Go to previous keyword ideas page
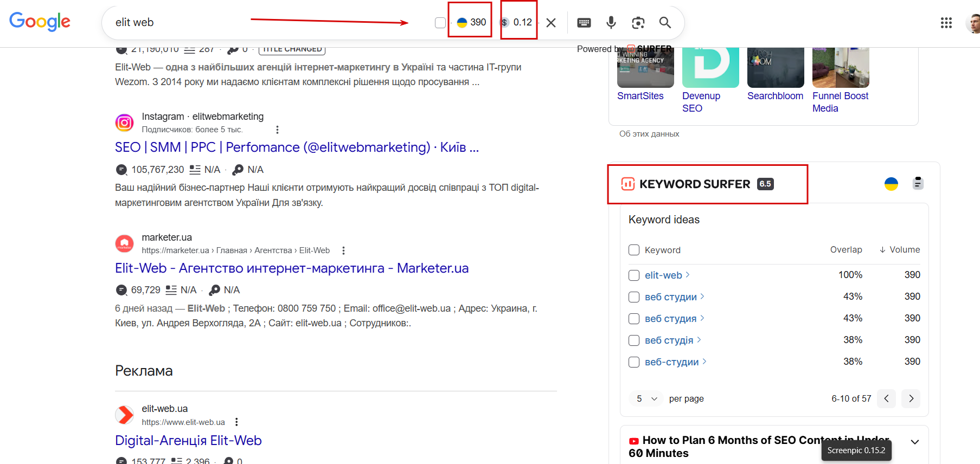Screen dimensions: 980x464 click(x=886, y=398)
